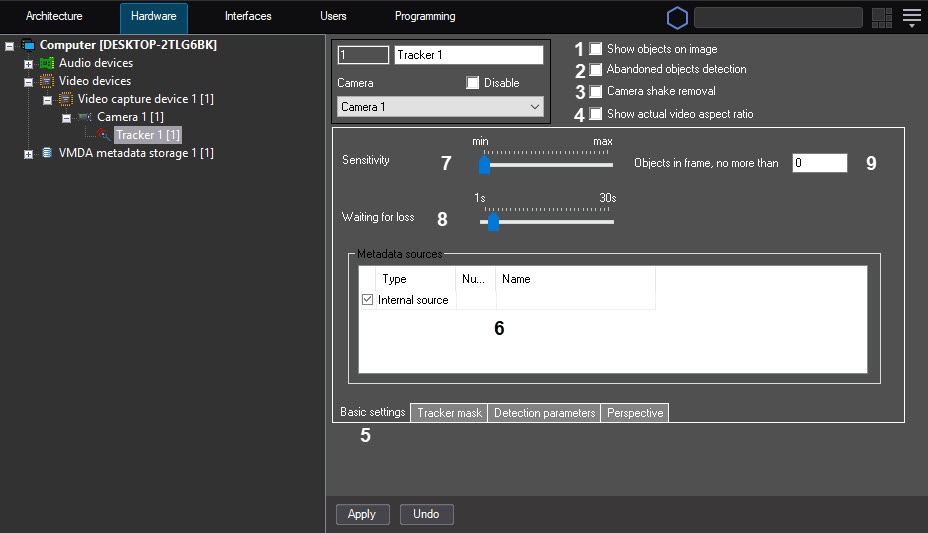Click the VMDA metadata storage icon
This screenshot has height=533, width=928.
(48, 153)
